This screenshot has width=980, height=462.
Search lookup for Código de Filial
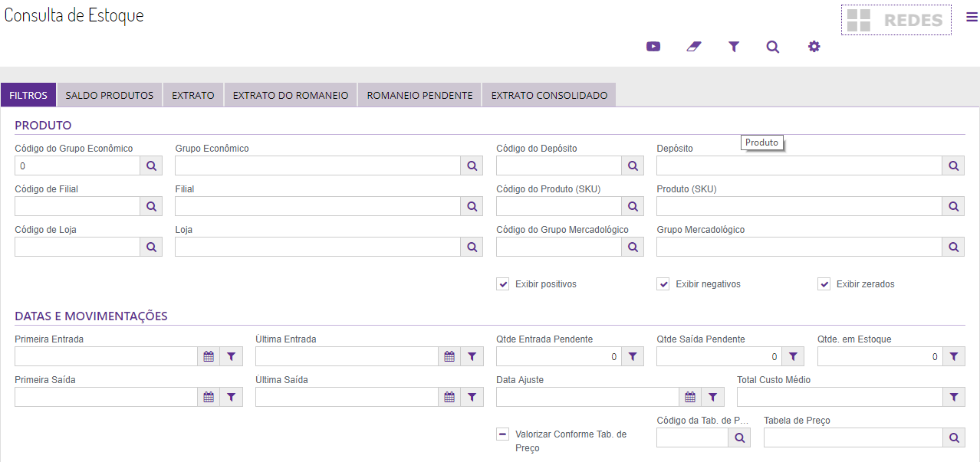151,206
